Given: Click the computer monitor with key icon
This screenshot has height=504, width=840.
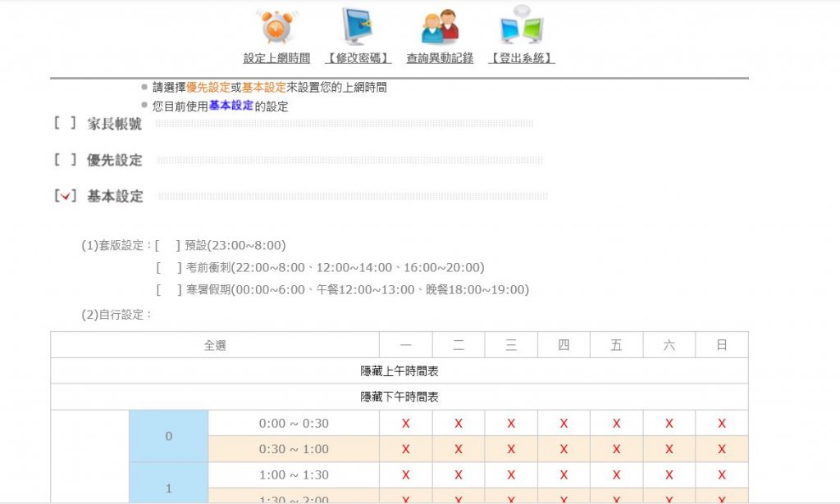Looking at the screenshot, I should [x=358, y=26].
